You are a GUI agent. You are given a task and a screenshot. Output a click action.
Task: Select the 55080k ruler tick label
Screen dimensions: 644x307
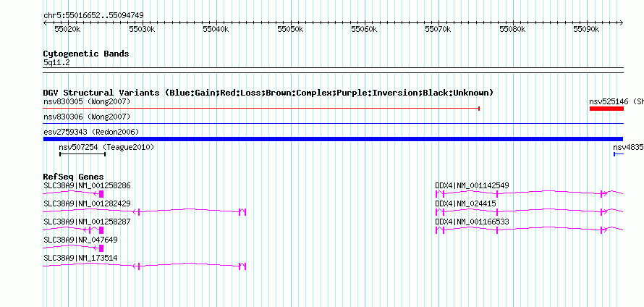tap(512, 30)
